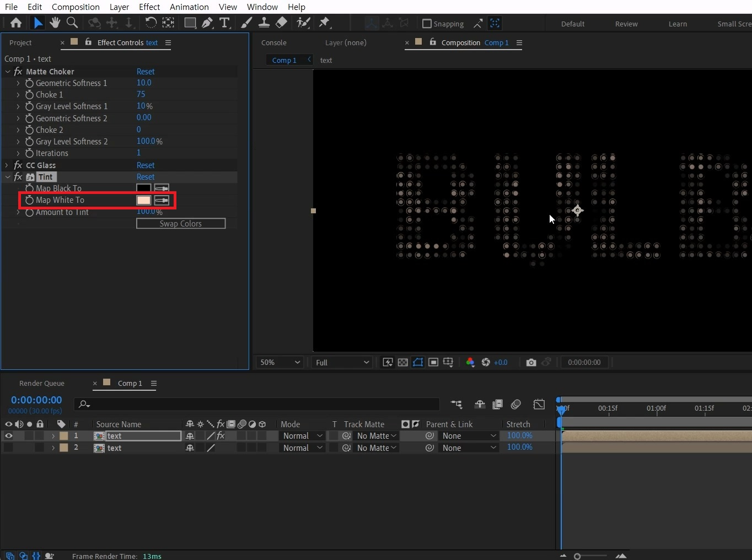Open the Animation menu
The height and width of the screenshot is (560, 752).
click(189, 7)
